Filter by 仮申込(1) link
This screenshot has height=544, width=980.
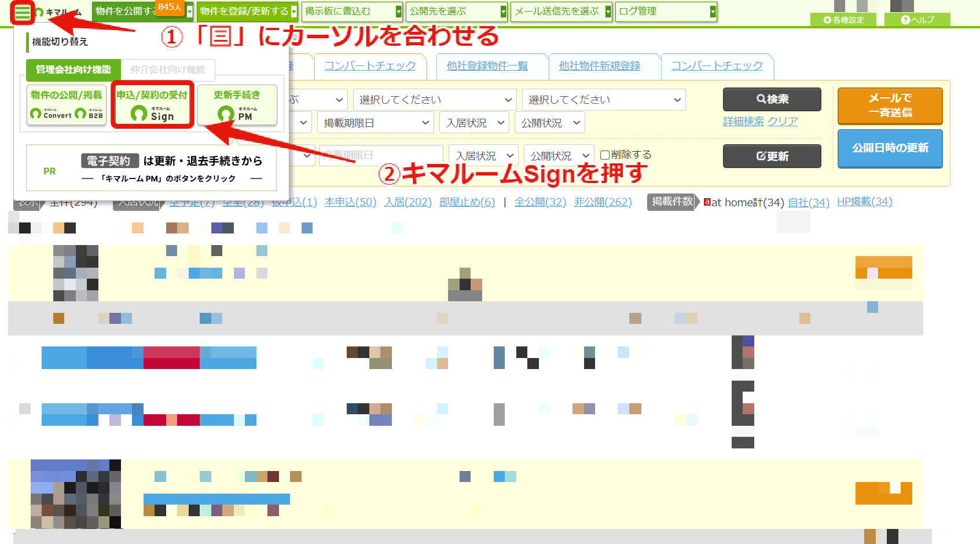tap(294, 202)
